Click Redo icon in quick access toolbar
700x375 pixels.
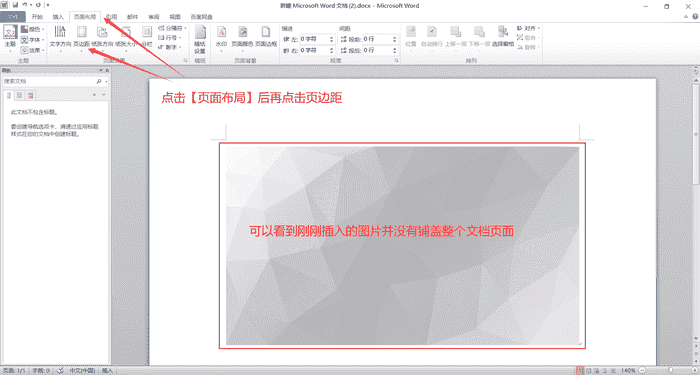[39, 5]
